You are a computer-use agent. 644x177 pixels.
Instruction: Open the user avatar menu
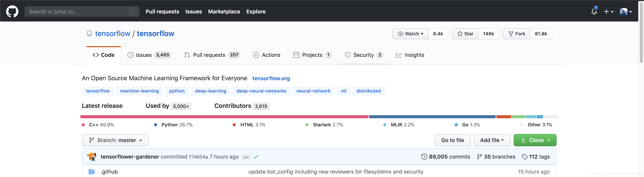(626, 12)
